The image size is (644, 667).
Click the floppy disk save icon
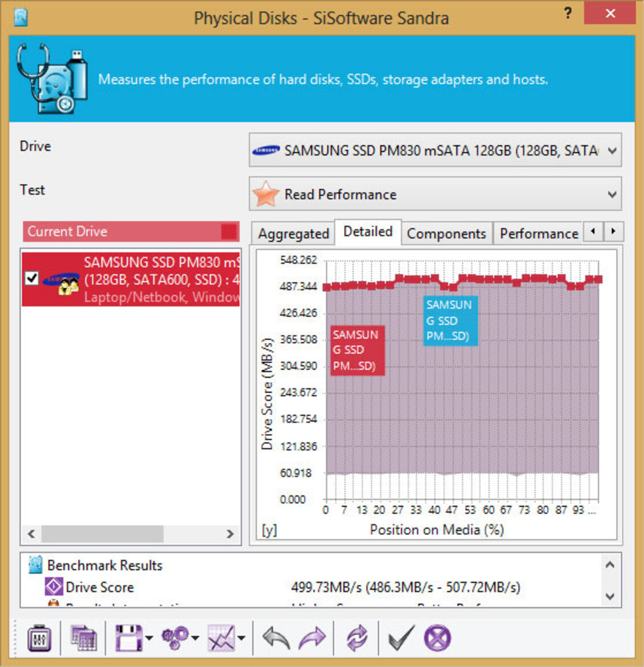[x=129, y=638]
